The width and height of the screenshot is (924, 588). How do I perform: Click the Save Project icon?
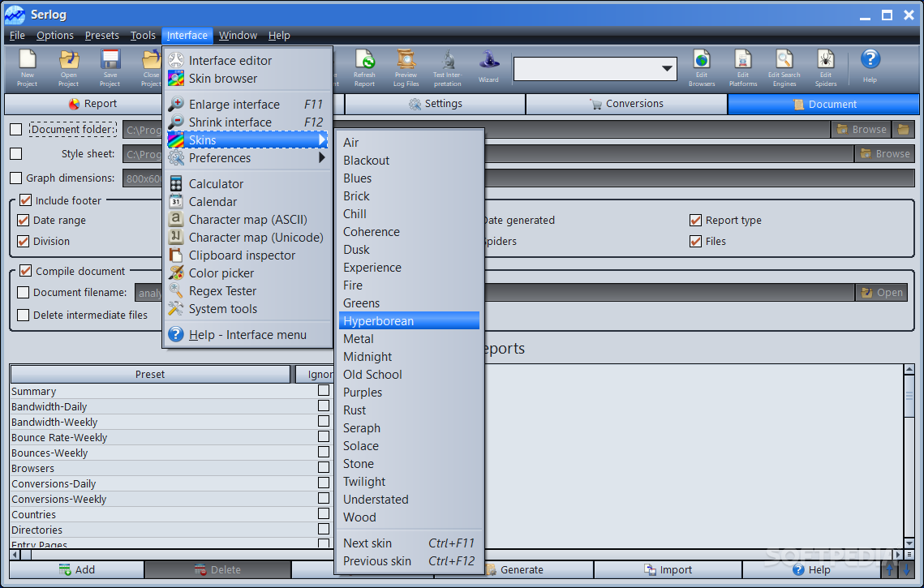tap(110, 67)
